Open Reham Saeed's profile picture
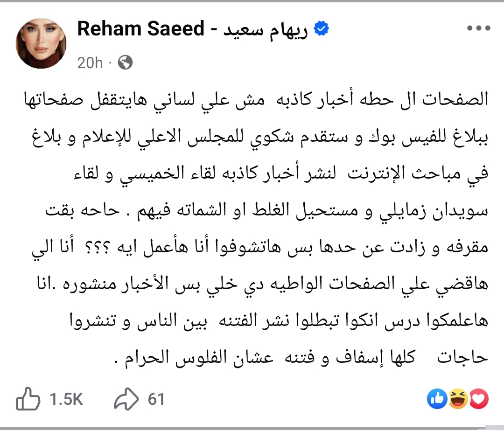504x430 pixels. (x=41, y=44)
